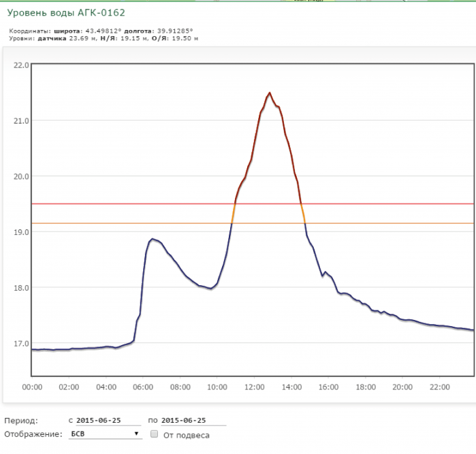476x454 pixels.
Task: Click the 00:00 time axis label
Action: click(x=32, y=387)
